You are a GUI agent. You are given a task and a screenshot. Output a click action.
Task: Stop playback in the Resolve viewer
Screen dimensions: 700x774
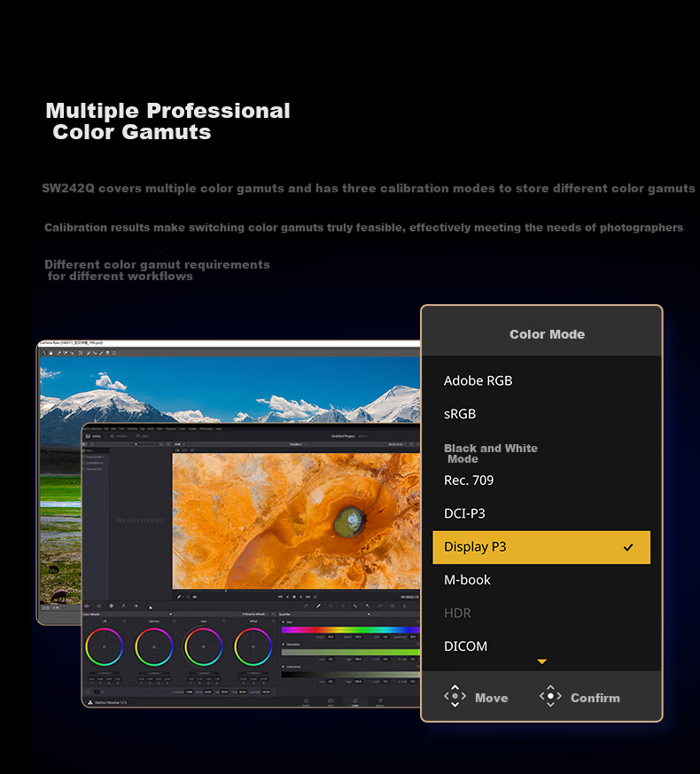[294, 597]
